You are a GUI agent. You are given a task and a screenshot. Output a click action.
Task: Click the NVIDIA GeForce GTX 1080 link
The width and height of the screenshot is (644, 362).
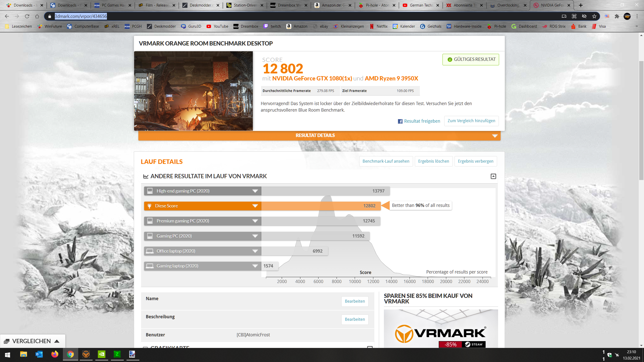pos(312,78)
